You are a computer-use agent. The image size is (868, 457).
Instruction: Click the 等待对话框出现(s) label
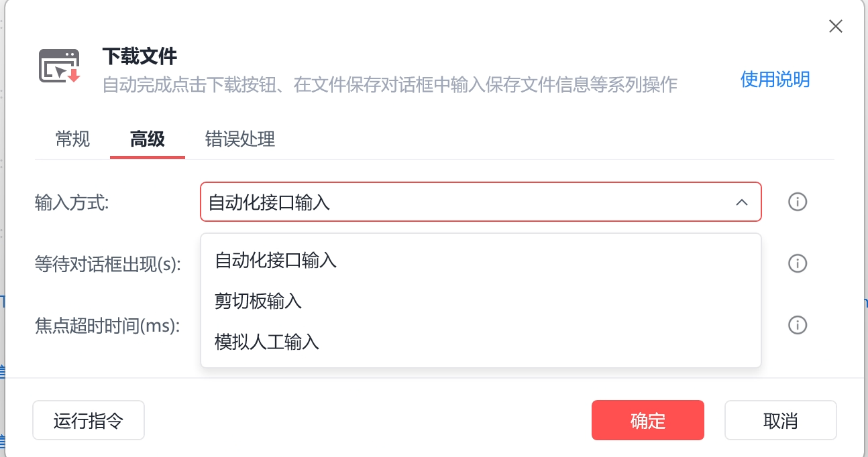click(x=108, y=264)
